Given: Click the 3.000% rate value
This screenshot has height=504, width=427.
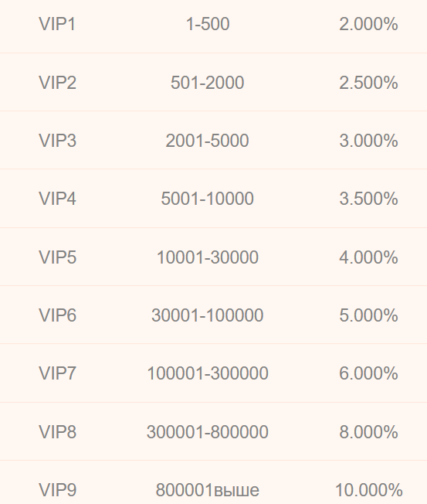Looking at the screenshot, I should click(368, 141).
